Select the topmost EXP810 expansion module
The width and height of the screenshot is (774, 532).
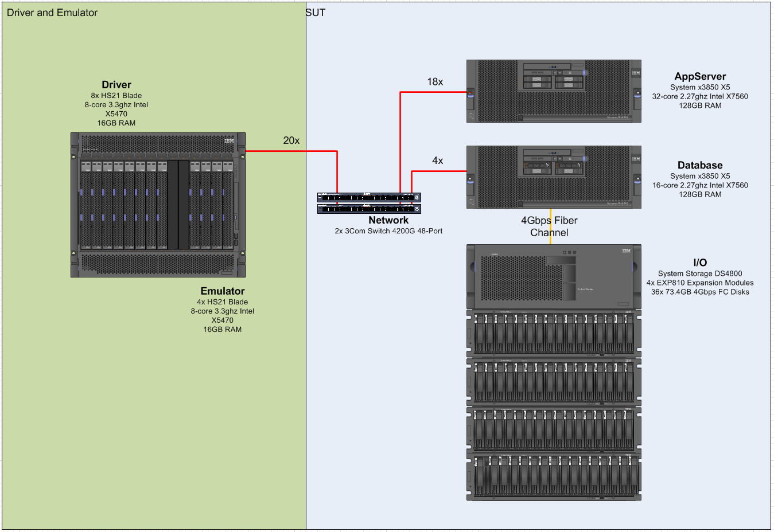[x=553, y=333]
